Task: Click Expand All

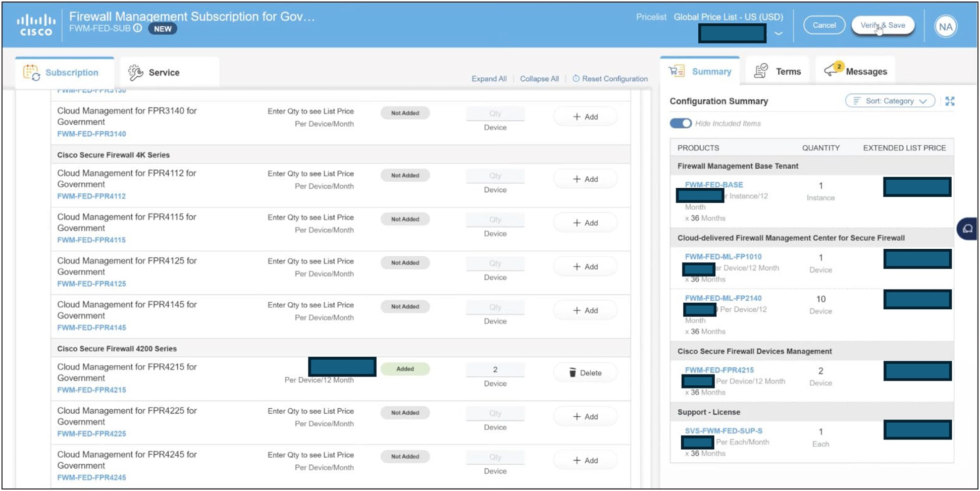Action: click(x=489, y=79)
